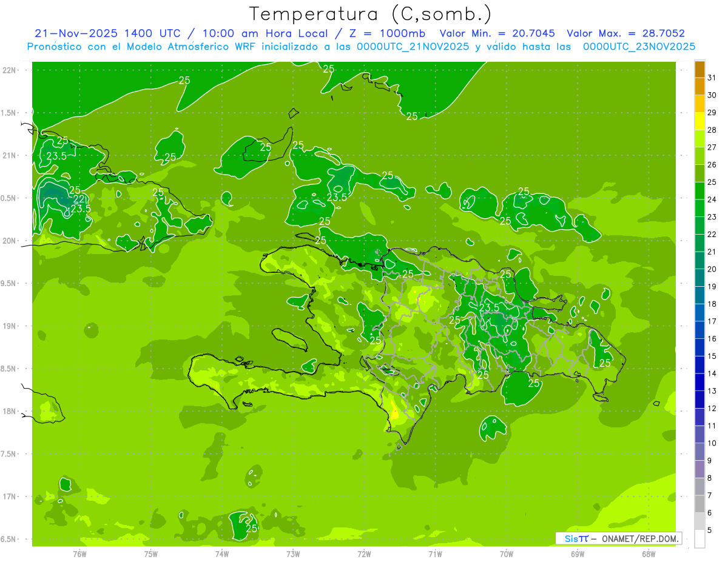
Task: Click the "31" colorbar scale label
Action: point(712,78)
